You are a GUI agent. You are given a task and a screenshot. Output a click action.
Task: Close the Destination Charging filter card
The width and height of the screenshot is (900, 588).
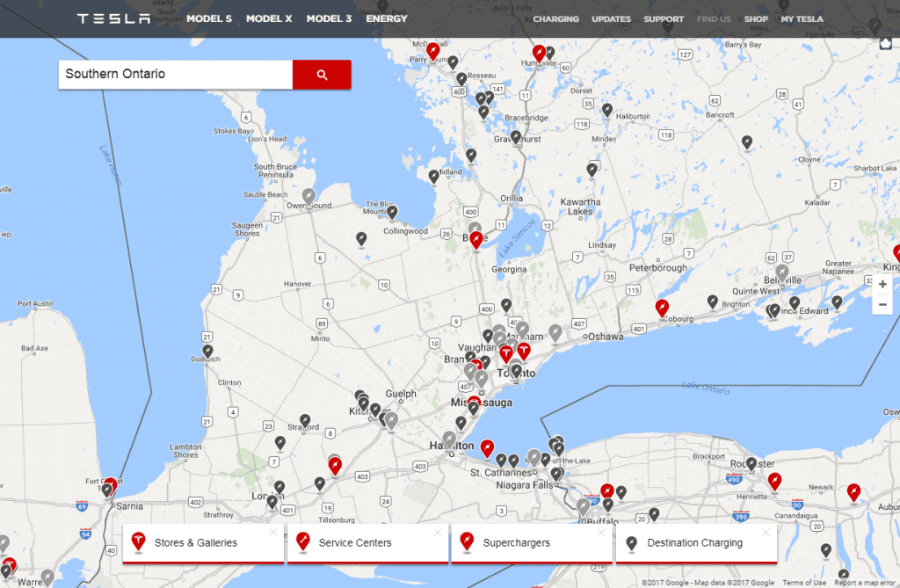766,533
